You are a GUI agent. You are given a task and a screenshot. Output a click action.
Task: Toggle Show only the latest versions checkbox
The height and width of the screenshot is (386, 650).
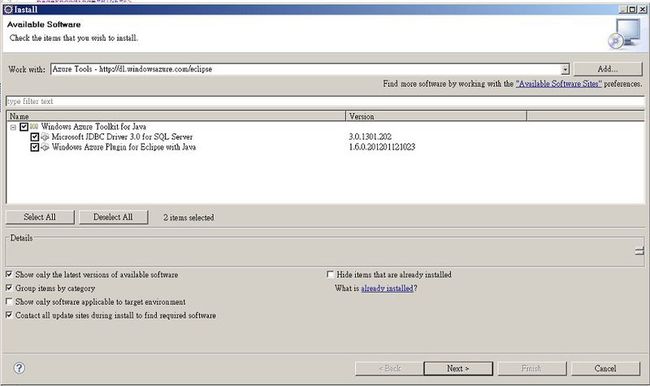click(x=9, y=274)
